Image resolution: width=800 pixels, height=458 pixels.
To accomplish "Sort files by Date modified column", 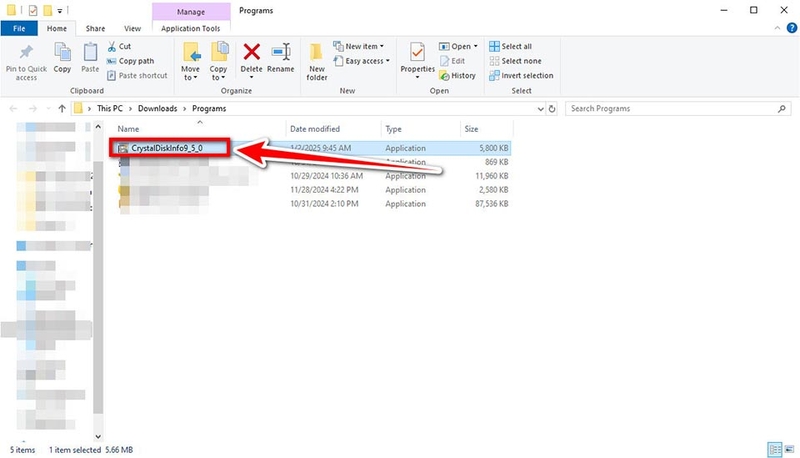I will click(x=315, y=129).
